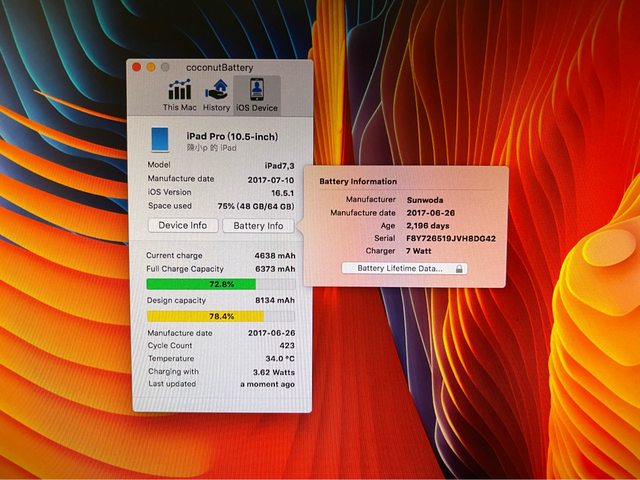Click the Battery Info button

(x=258, y=226)
